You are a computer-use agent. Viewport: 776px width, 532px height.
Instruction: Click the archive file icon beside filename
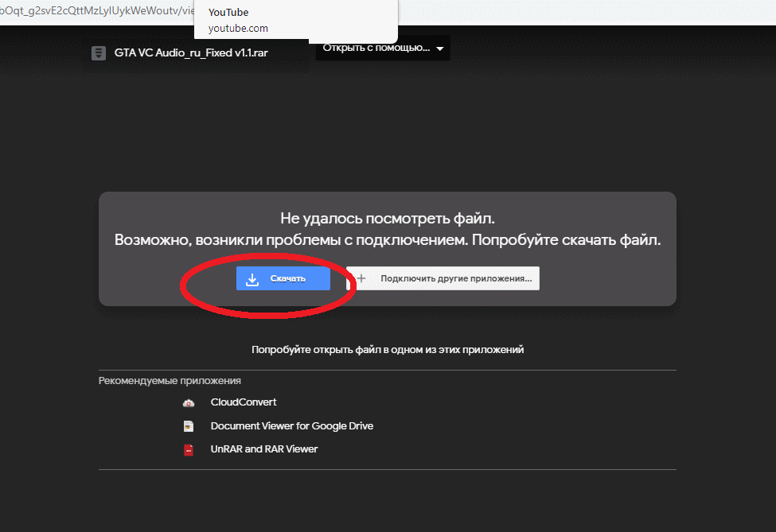click(99, 53)
